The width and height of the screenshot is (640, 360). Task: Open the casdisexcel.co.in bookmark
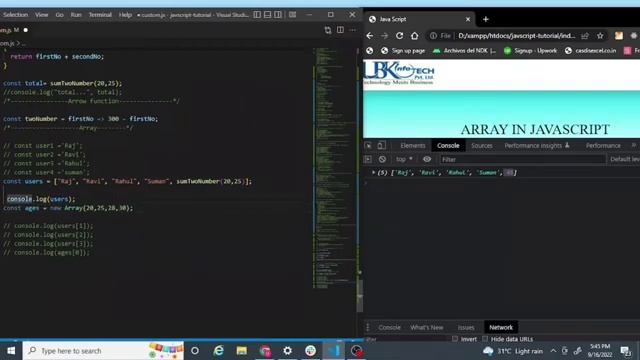[x=591, y=51]
